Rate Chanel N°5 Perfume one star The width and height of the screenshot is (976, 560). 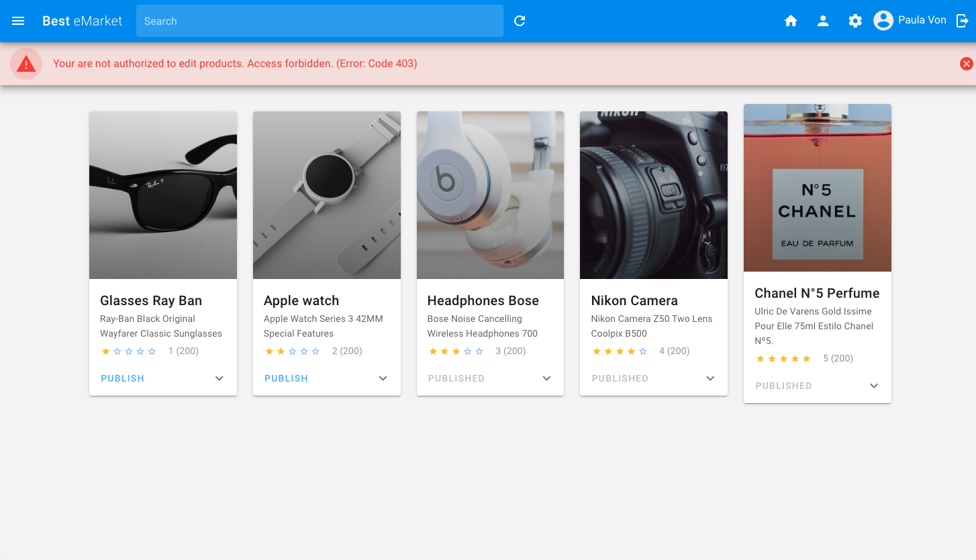(760, 358)
